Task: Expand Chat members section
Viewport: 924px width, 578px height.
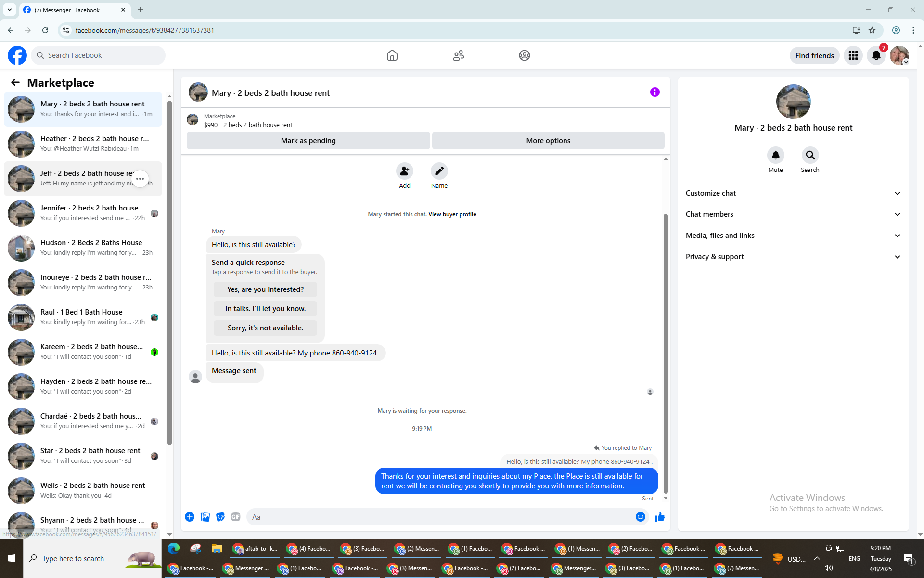Action: pyautogui.click(x=793, y=214)
